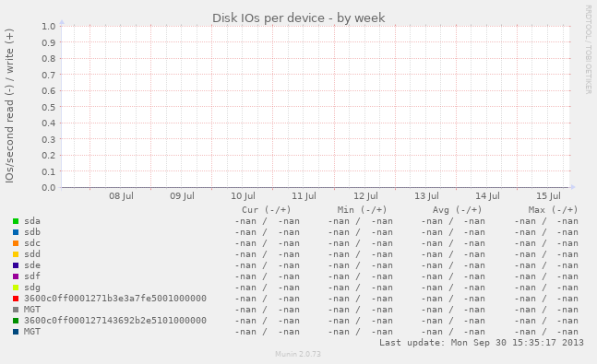Click the 0.5 y-axis value

click(x=49, y=107)
